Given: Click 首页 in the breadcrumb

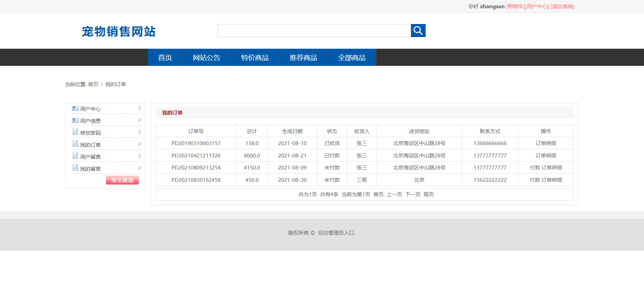Looking at the screenshot, I should (x=93, y=84).
